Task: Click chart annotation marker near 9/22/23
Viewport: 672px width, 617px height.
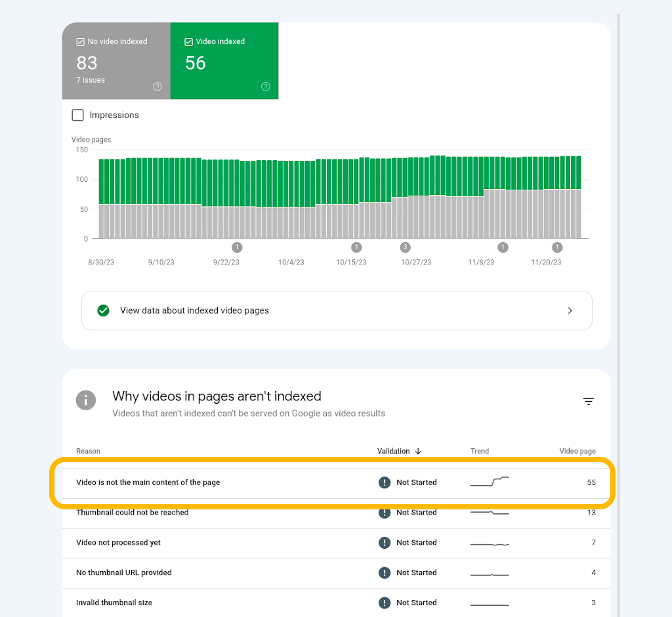Action: (237, 247)
